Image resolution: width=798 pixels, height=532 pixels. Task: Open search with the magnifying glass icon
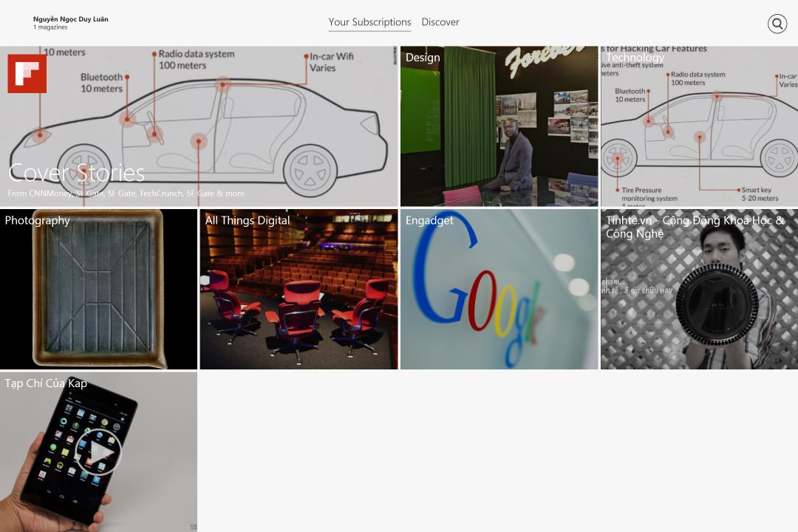click(x=777, y=24)
